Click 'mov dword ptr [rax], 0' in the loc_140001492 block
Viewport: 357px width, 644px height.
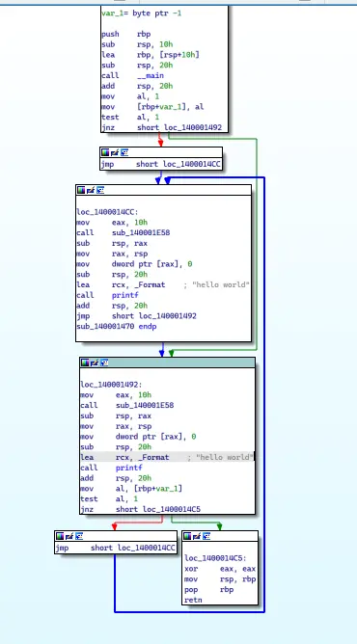coord(138,436)
